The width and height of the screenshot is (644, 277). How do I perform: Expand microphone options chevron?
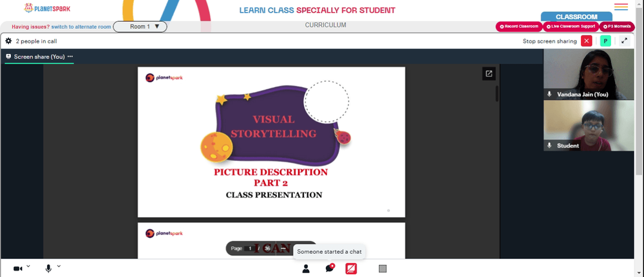[59, 266]
